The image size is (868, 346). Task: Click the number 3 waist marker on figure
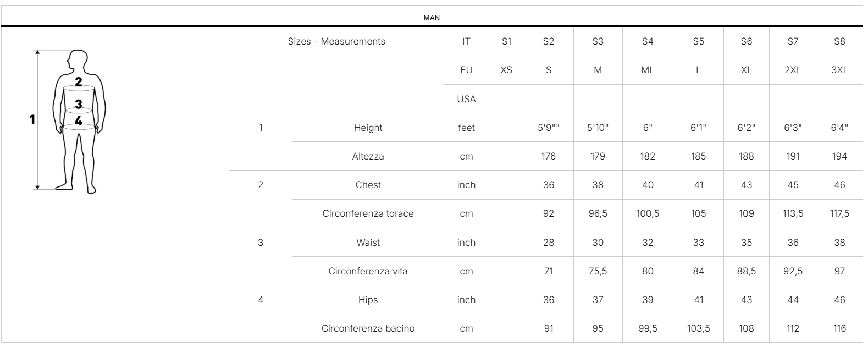coord(79,103)
